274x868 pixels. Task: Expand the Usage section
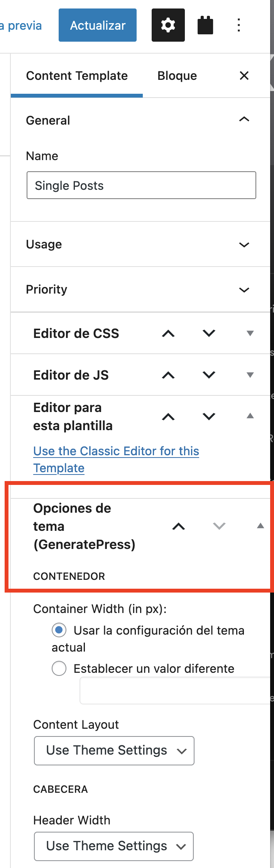coord(140,244)
